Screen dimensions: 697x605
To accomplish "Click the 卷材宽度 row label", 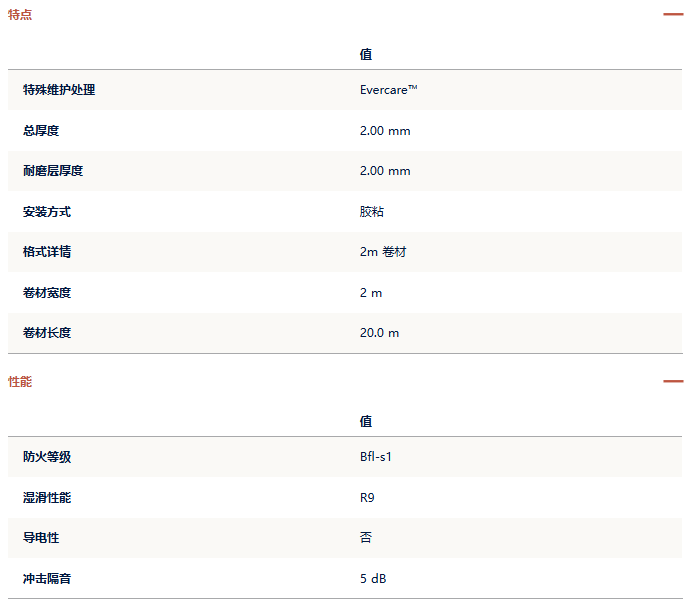I will (x=47, y=293).
